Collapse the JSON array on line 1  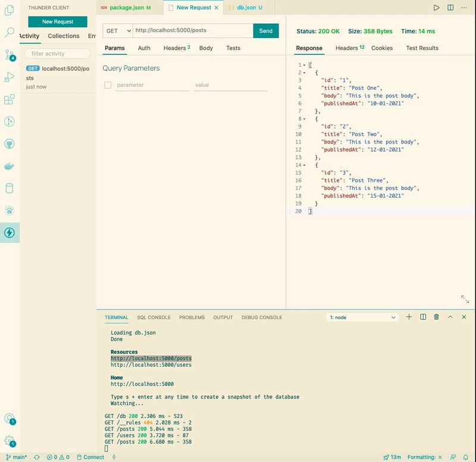304,65
